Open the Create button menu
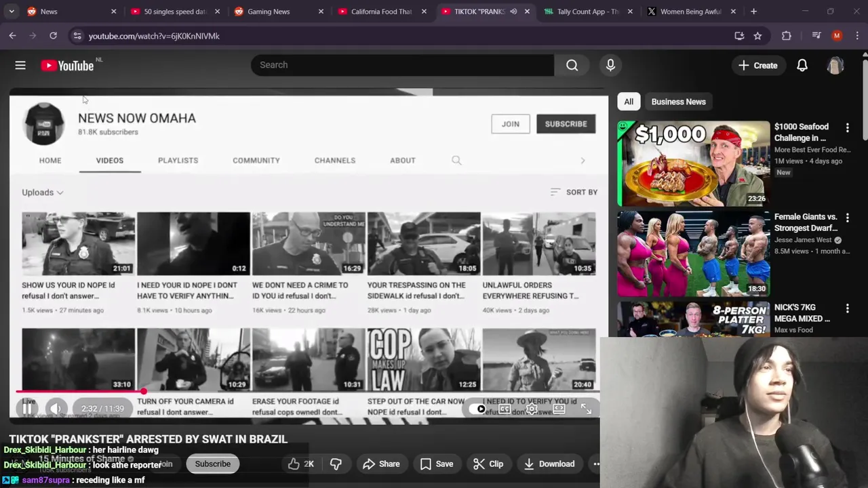Screen dimensions: 868x488 (x=758, y=65)
